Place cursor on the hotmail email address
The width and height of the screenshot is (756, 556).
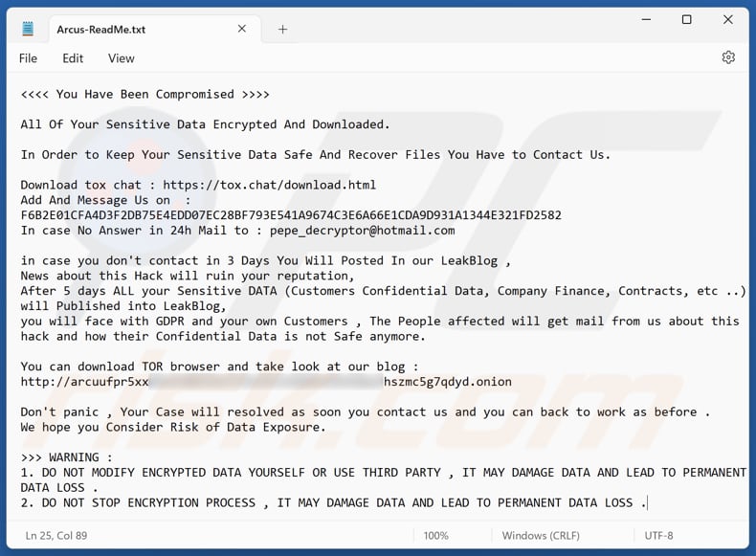[x=362, y=231]
